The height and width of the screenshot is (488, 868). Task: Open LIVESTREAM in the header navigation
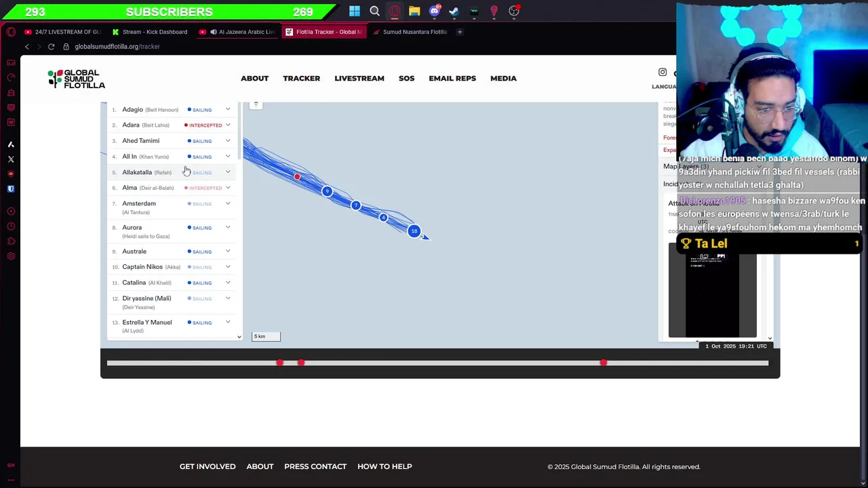359,79
